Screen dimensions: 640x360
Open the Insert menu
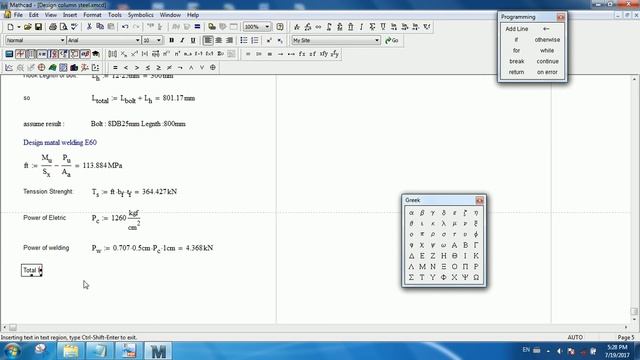tap(70, 15)
